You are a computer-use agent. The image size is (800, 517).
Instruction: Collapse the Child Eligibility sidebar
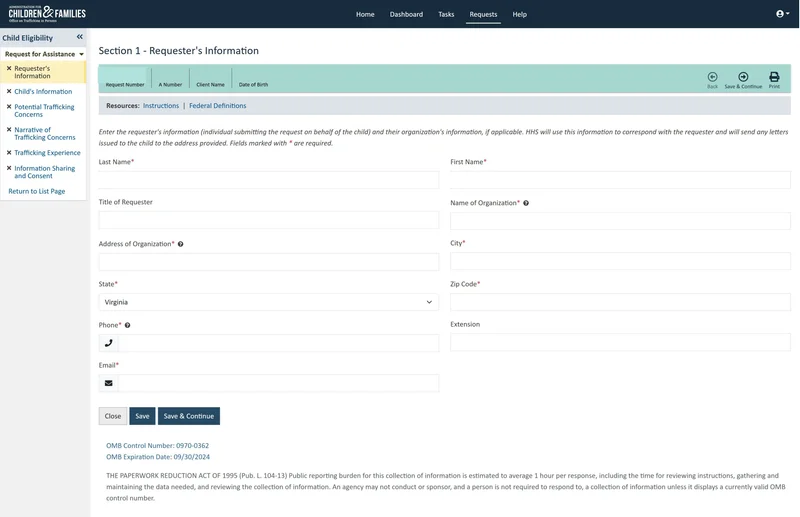click(x=80, y=37)
